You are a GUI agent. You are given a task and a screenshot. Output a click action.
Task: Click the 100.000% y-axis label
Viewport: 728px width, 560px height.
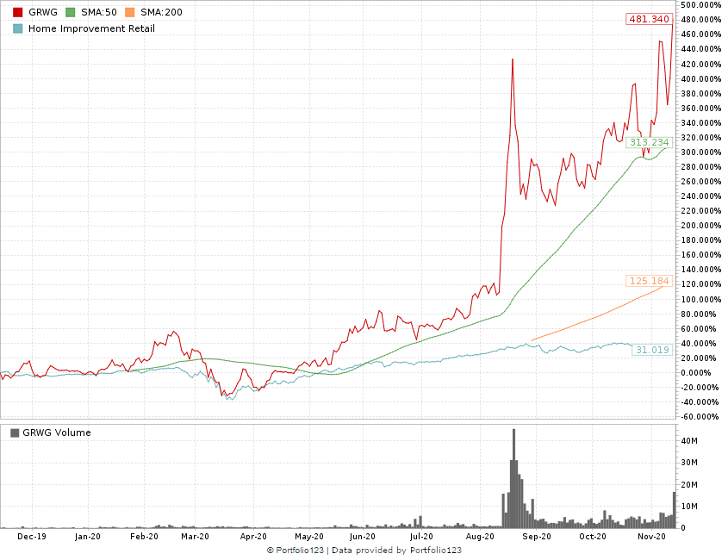tap(701, 300)
